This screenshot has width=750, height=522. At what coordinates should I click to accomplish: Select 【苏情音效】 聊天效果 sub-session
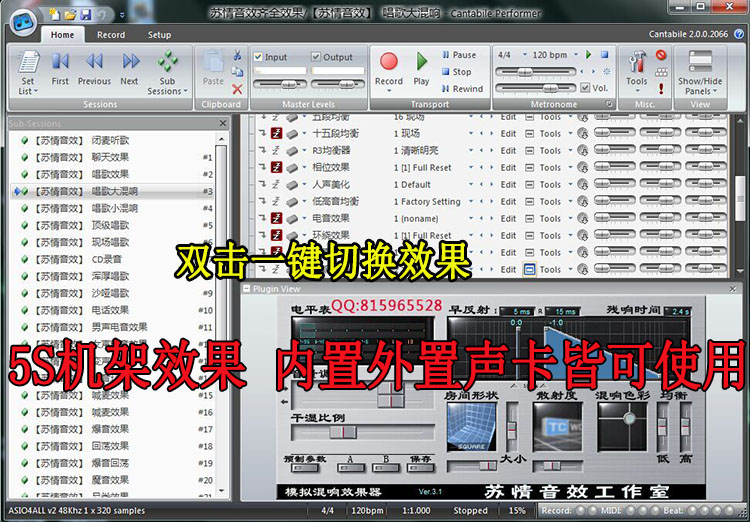(x=116, y=157)
